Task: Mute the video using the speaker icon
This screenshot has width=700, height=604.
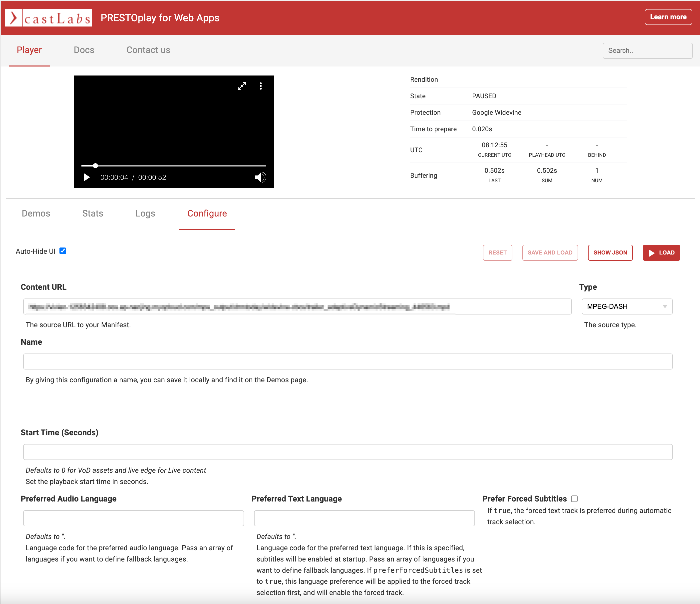Action: (260, 177)
